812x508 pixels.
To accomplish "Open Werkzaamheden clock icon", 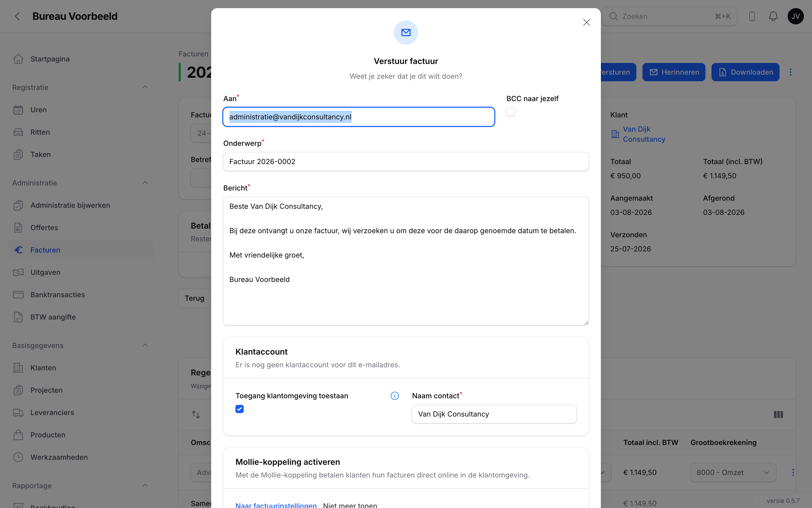I will point(18,457).
